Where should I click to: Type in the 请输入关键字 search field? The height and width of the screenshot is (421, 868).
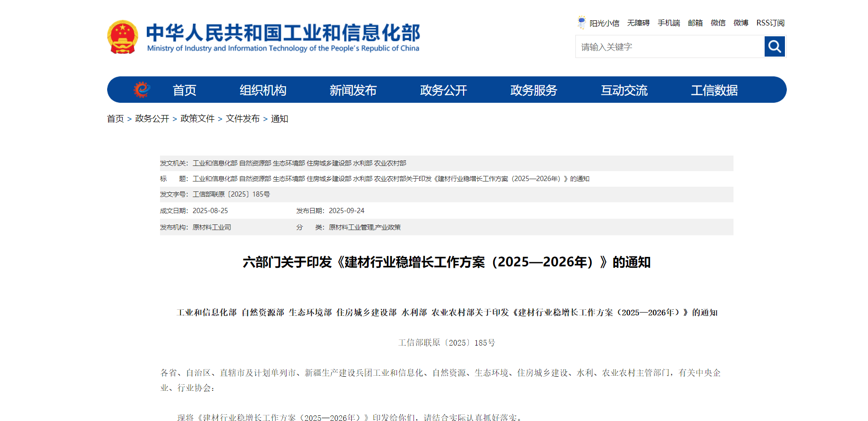(x=669, y=47)
